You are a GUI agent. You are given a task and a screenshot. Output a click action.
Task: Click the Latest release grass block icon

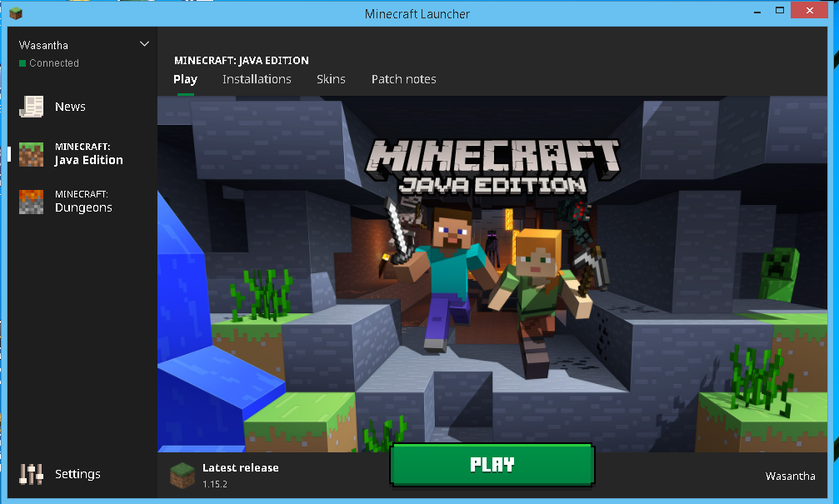(x=182, y=475)
